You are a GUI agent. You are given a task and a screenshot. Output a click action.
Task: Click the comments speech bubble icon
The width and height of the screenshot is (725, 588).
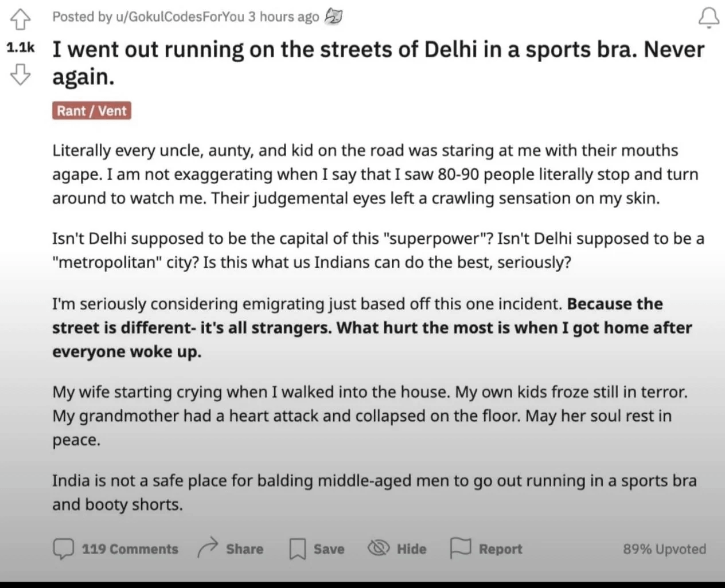coord(63,548)
